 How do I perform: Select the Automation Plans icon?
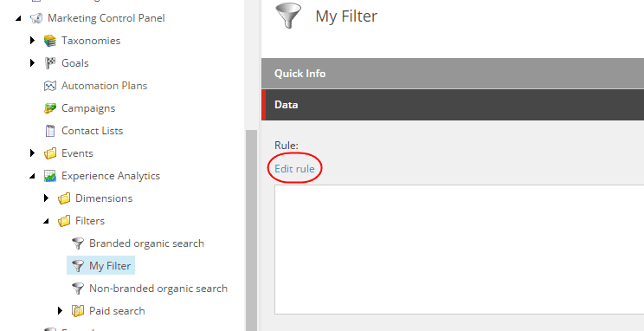pyautogui.click(x=49, y=86)
